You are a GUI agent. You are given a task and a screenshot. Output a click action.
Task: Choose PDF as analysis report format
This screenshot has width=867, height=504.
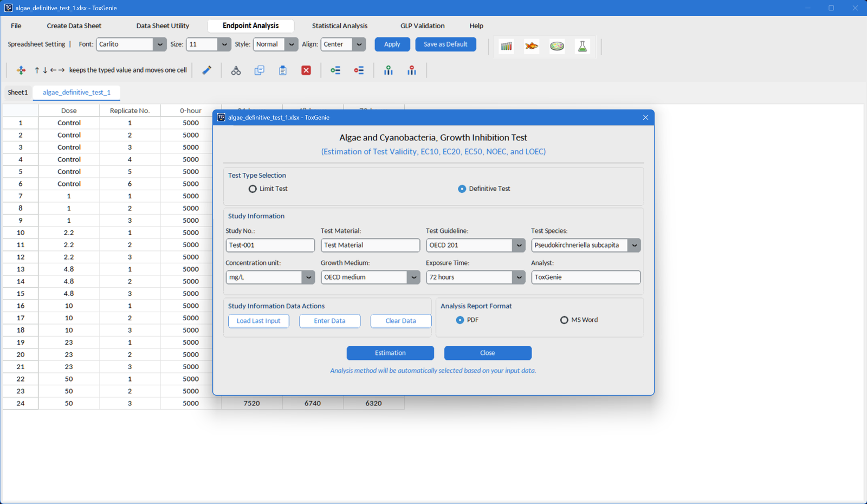[460, 320]
